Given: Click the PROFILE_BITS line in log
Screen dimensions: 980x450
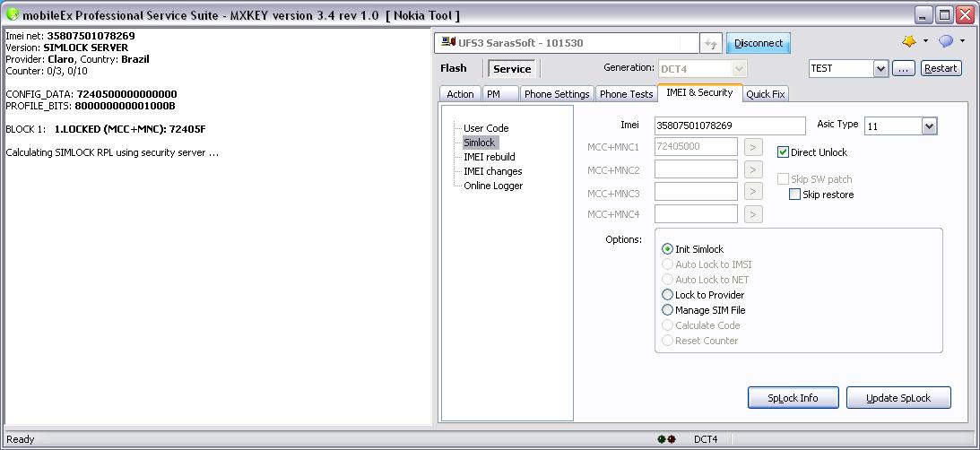Looking at the screenshot, I should 91,107.
